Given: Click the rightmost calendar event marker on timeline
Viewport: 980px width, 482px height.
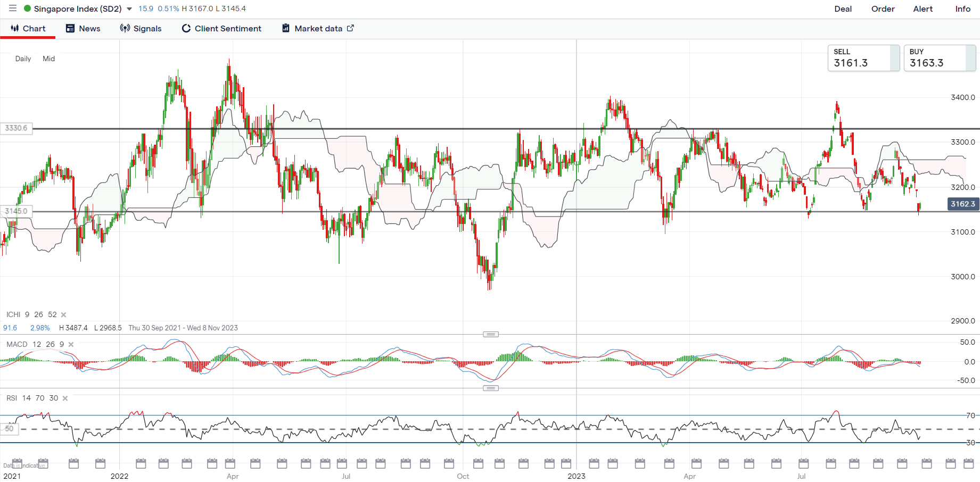Looking at the screenshot, I should (969, 463).
